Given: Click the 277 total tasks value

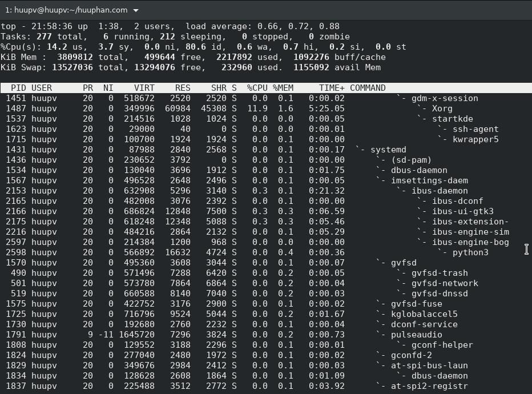Looking at the screenshot, I should click(44, 37).
